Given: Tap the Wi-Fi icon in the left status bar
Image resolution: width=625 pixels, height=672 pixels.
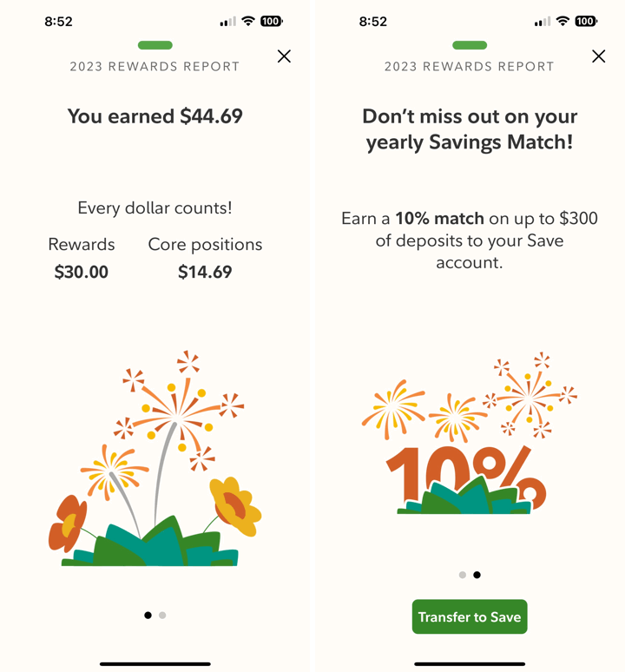Looking at the screenshot, I should pyautogui.click(x=247, y=21).
